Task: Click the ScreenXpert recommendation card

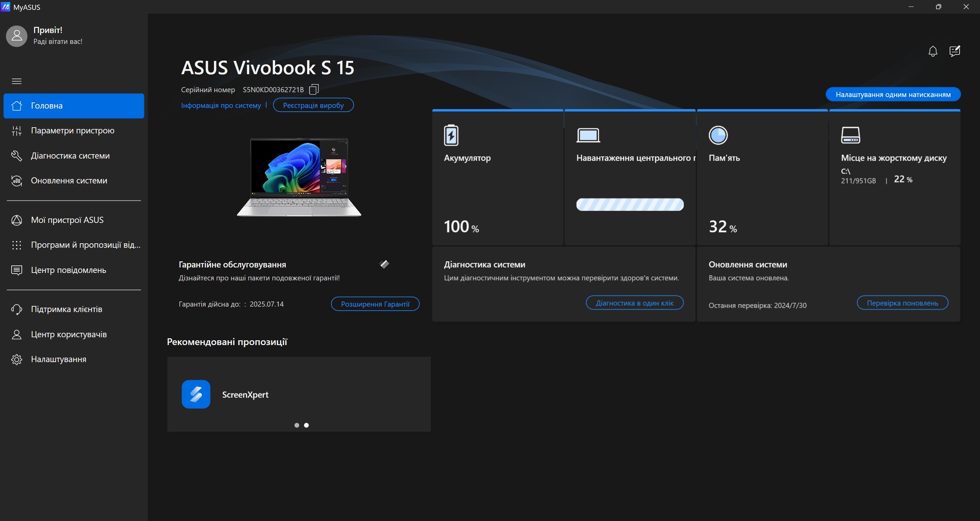Action: point(299,394)
